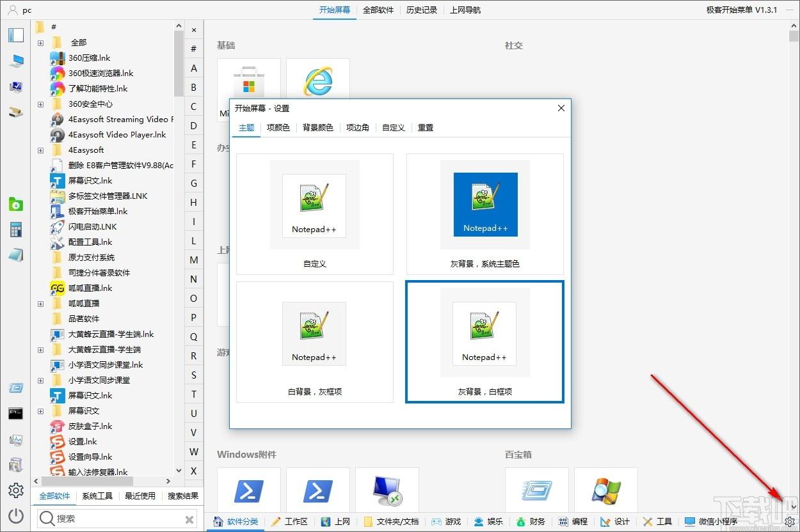This screenshot has height=532, width=800.
Task: Launch the Calculator icon in sidebar
Action: 16,230
